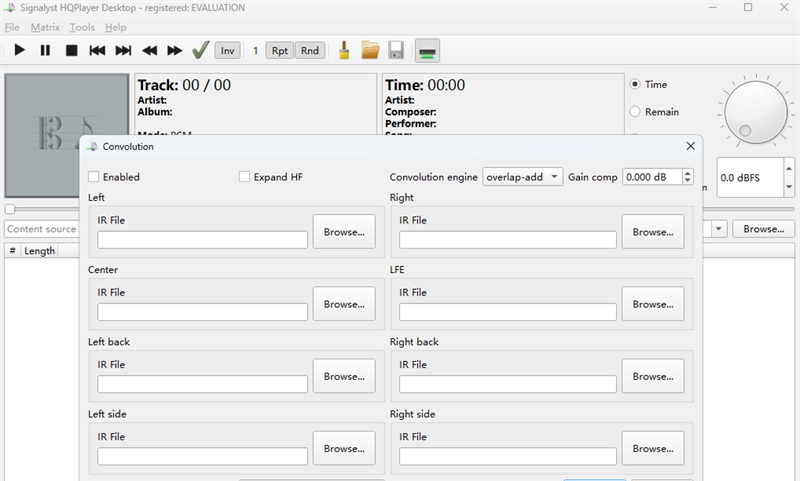800x481 pixels.
Task: Browse for the Right channel IR file
Action: click(x=653, y=232)
